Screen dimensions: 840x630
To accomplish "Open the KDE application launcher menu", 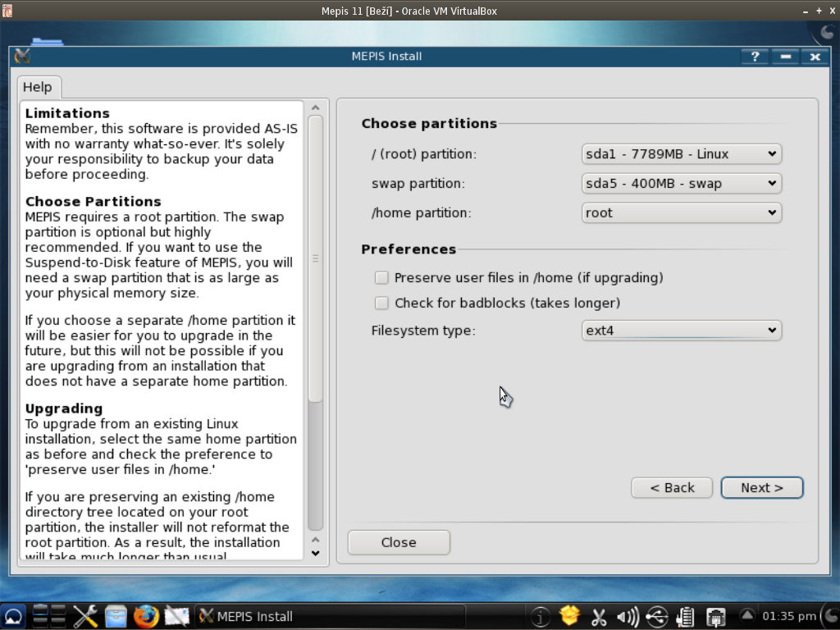I will click(13, 617).
